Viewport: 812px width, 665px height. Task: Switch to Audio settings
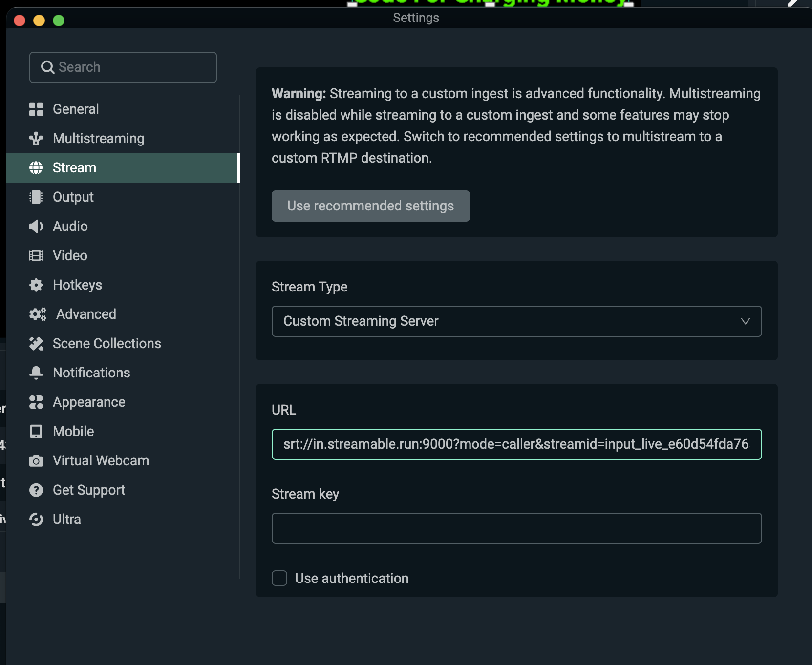click(x=123, y=227)
